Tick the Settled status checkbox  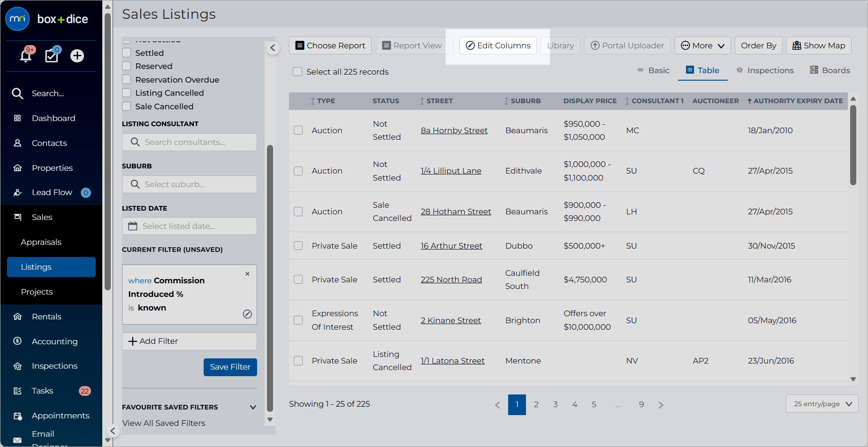[x=127, y=53]
